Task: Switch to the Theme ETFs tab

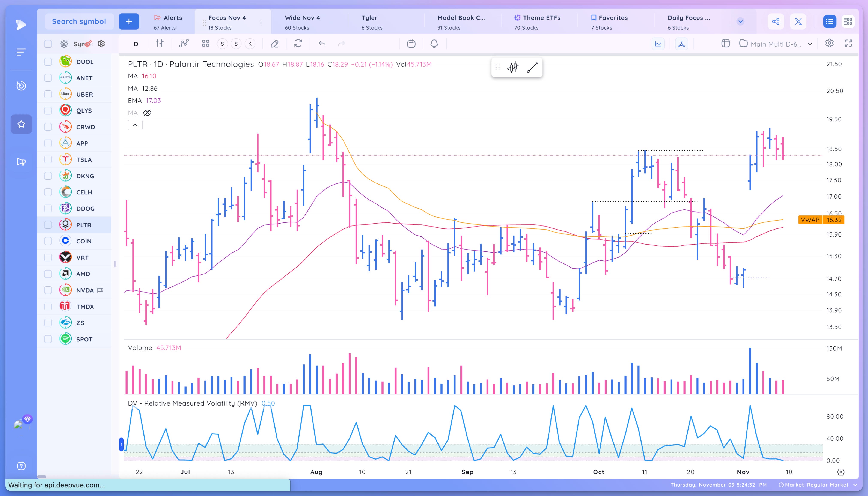Action: click(x=537, y=22)
